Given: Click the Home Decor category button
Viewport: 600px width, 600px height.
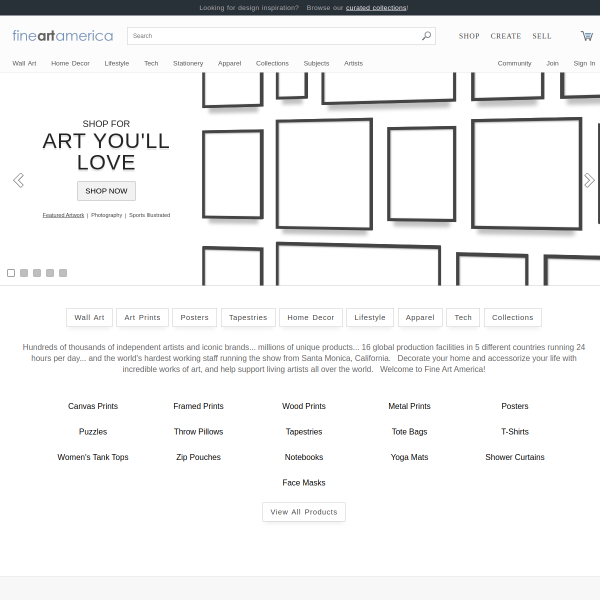Looking at the screenshot, I should (x=311, y=318).
